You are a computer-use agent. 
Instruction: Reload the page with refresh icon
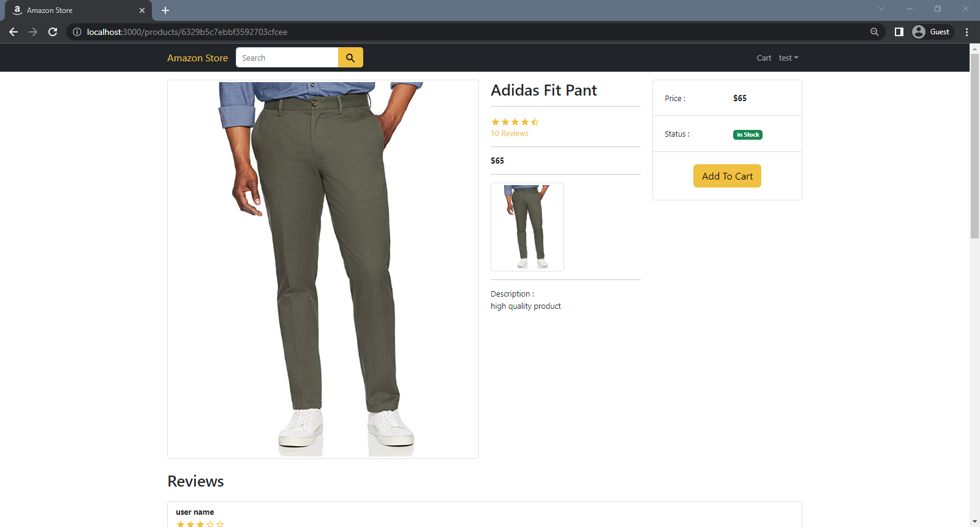(53, 32)
